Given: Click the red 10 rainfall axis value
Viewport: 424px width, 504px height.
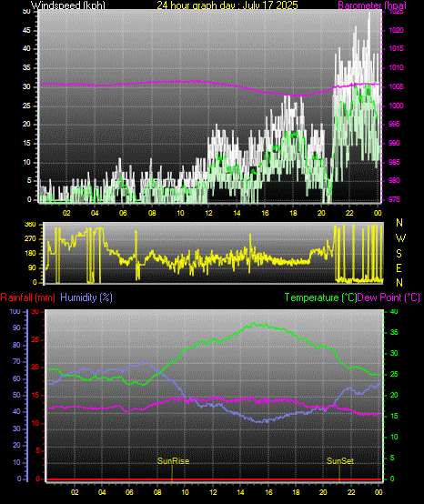Looking at the screenshot, I should click(x=35, y=424).
